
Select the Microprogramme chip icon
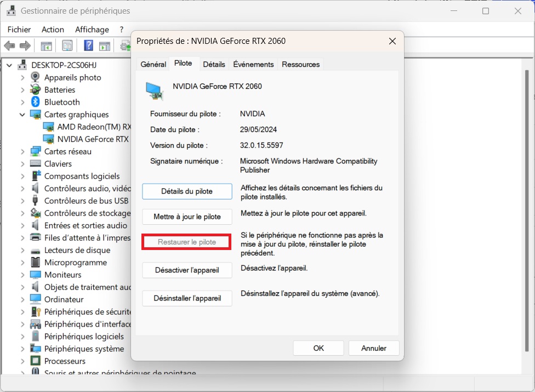point(35,262)
